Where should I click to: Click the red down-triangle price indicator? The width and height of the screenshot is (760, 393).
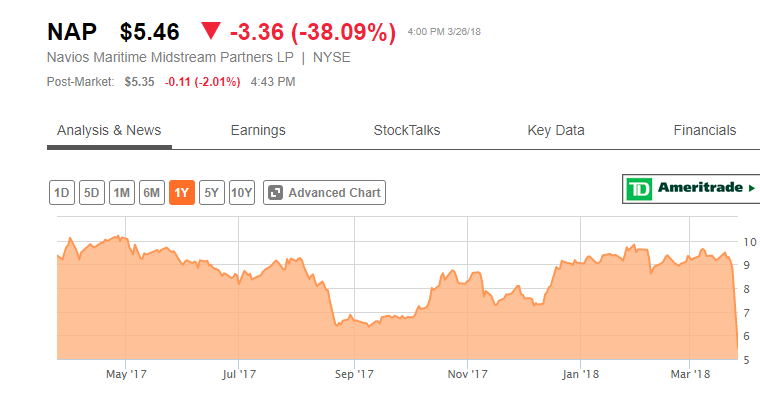coord(211,31)
